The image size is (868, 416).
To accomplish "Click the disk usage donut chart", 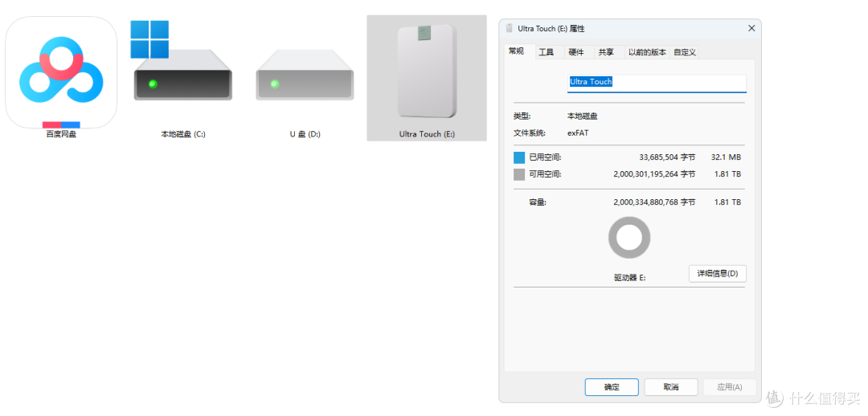I will pyautogui.click(x=629, y=238).
